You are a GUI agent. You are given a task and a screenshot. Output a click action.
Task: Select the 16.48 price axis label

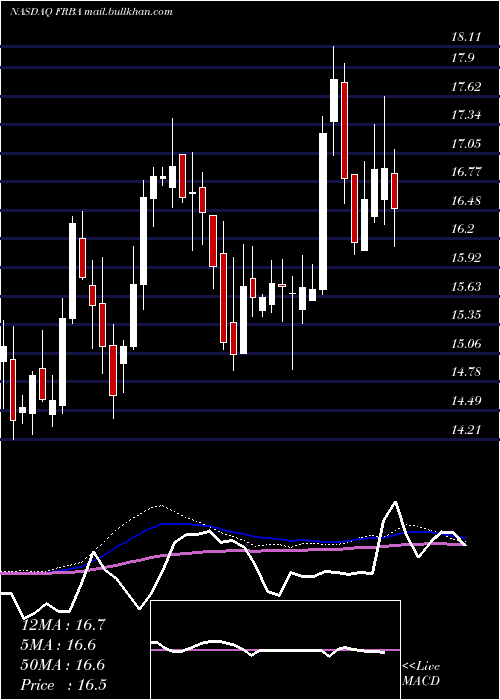tap(466, 200)
